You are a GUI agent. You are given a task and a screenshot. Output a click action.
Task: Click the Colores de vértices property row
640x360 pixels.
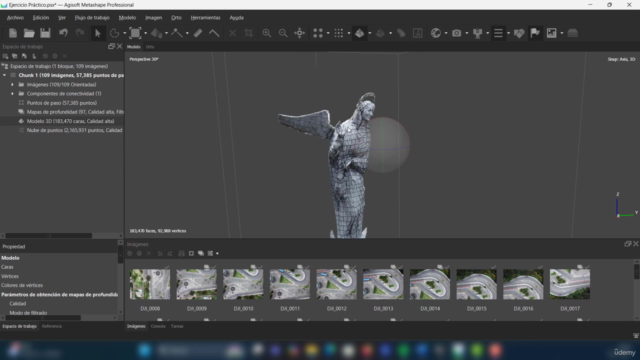coord(59,285)
